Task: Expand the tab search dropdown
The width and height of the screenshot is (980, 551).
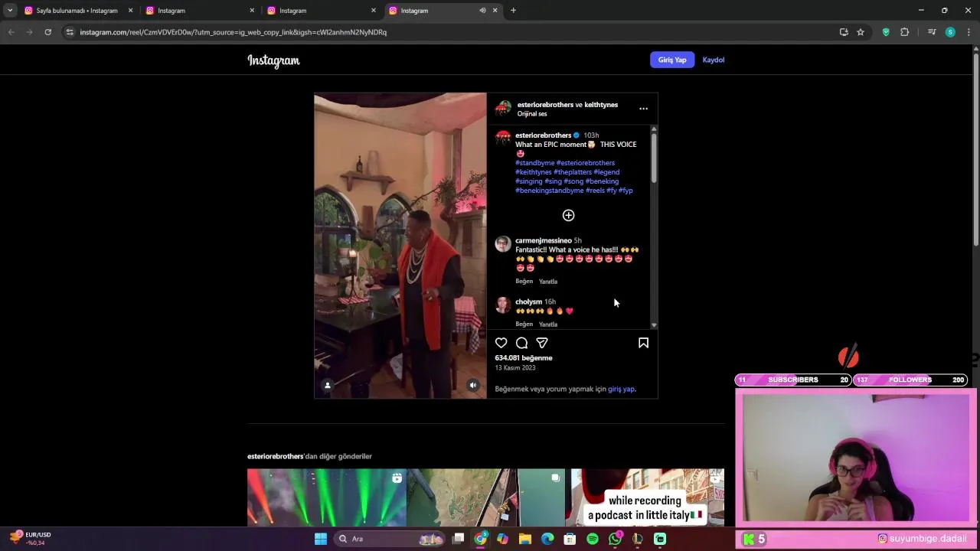Action: (10, 10)
